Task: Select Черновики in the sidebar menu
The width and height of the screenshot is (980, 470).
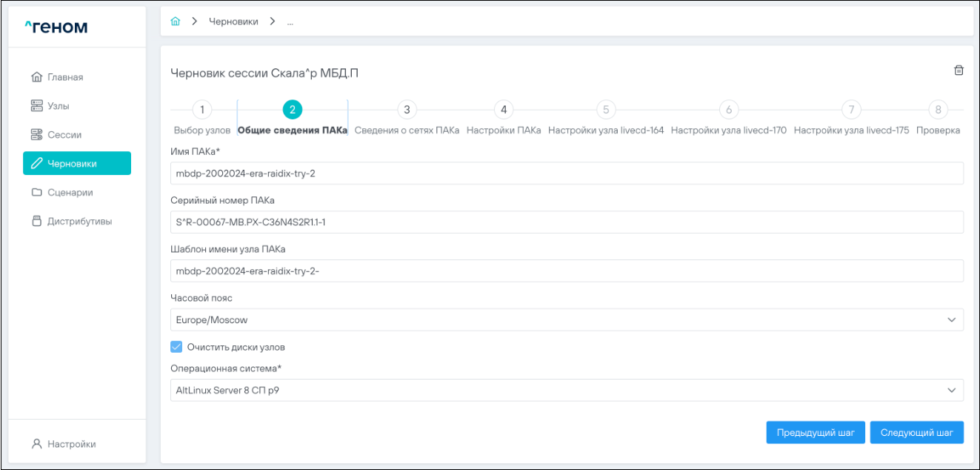Action: pos(77,164)
